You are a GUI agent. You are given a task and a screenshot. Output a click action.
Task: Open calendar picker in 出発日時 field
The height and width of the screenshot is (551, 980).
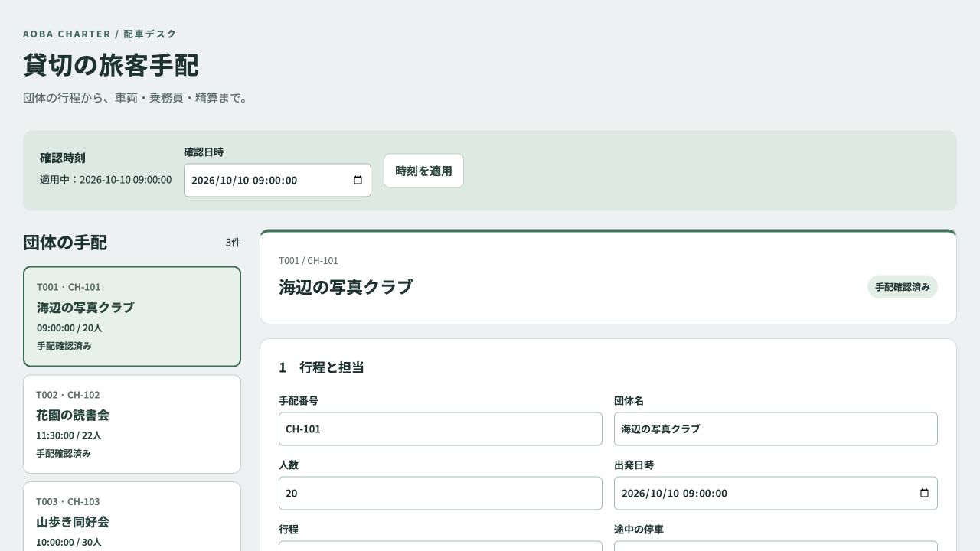coord(924,494)
